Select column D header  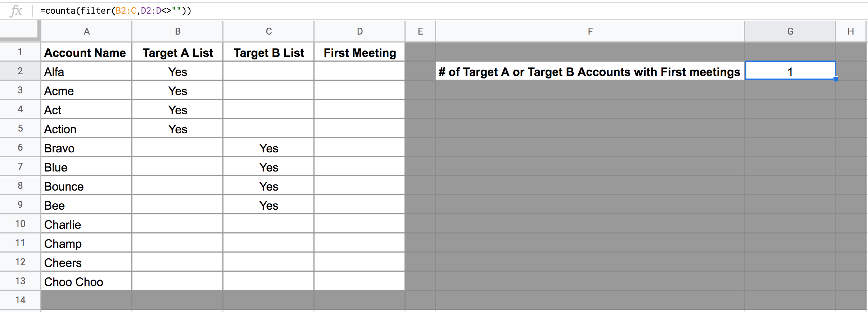(x=360, y=31)
